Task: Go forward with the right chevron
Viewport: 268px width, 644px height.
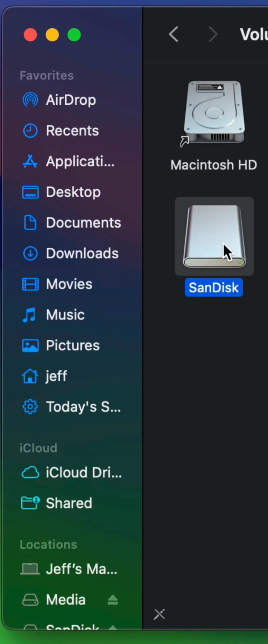Action: click(213, 34)
